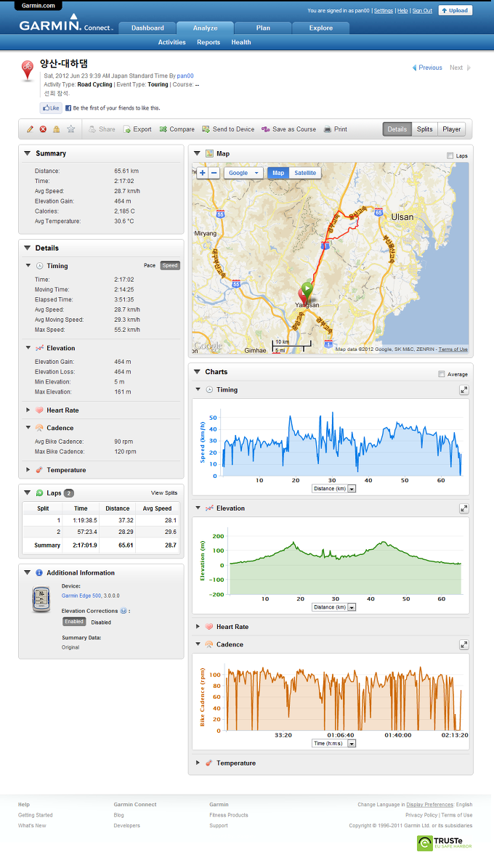This screenshot has width=494, height=868.
Task: Switch to the Player view
Action: click(x=451, y=129)
